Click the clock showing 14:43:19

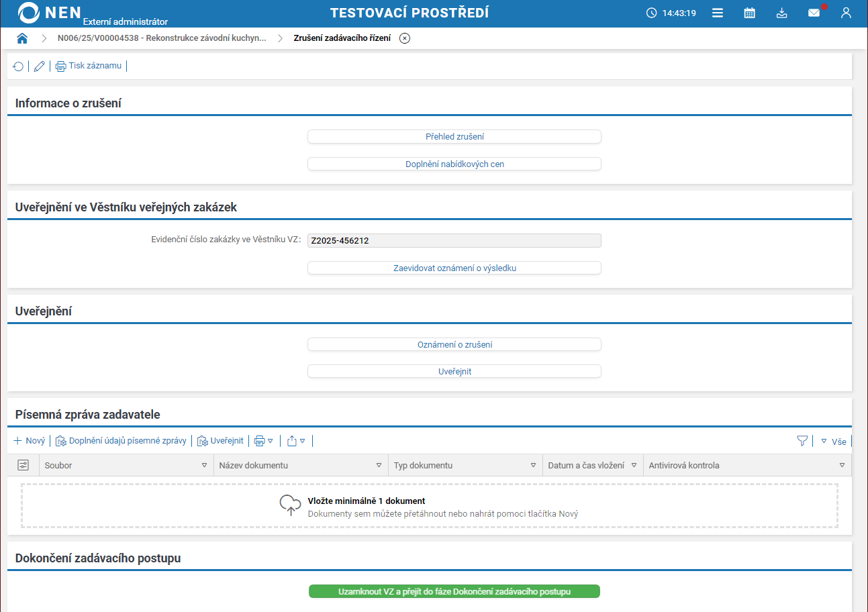671,13
